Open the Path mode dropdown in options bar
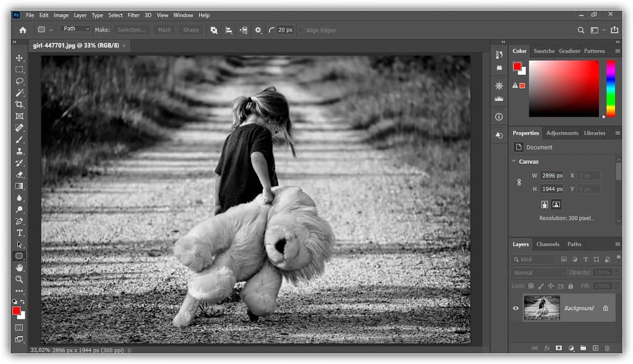 [x=75, y=28]
